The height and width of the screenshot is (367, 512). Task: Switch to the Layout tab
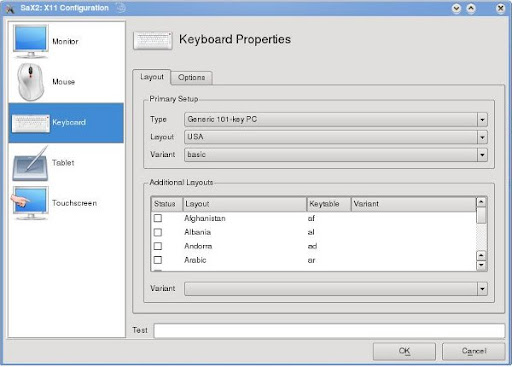coord(152,77)
